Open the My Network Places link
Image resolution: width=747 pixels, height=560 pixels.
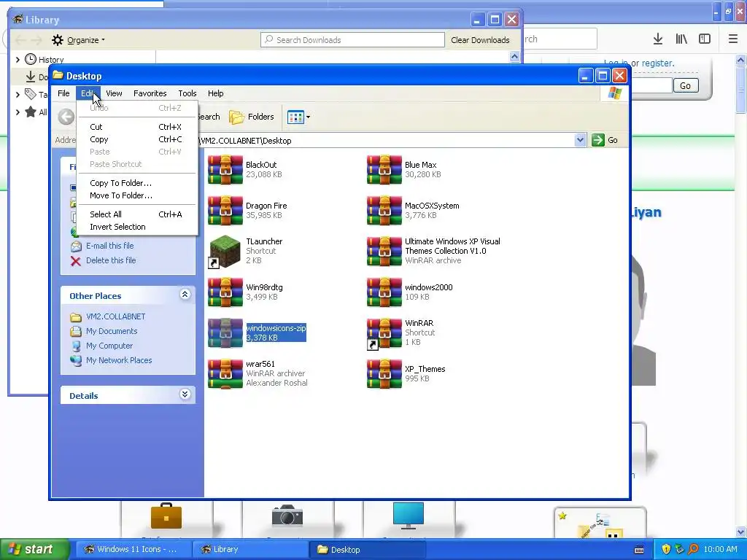pos(119,360)
